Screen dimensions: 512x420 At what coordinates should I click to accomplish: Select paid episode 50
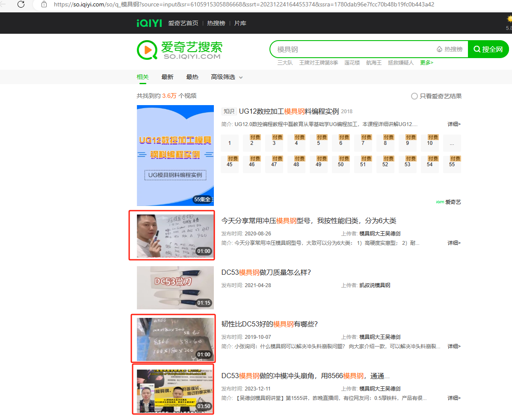pos(340,164)
